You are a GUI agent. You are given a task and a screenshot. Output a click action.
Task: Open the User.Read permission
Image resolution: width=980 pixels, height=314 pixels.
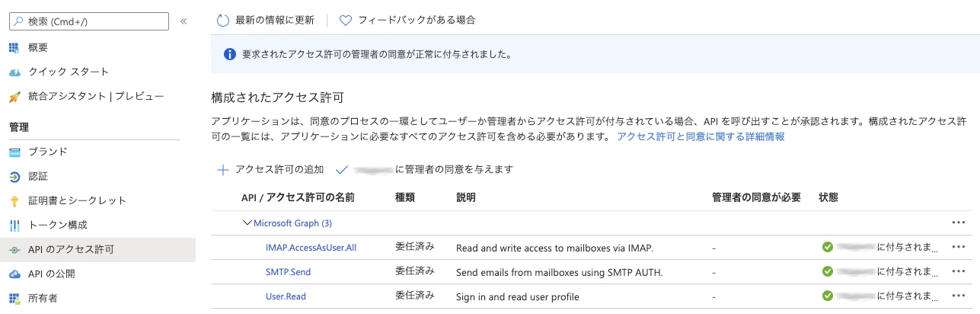[x=286, y=296]
